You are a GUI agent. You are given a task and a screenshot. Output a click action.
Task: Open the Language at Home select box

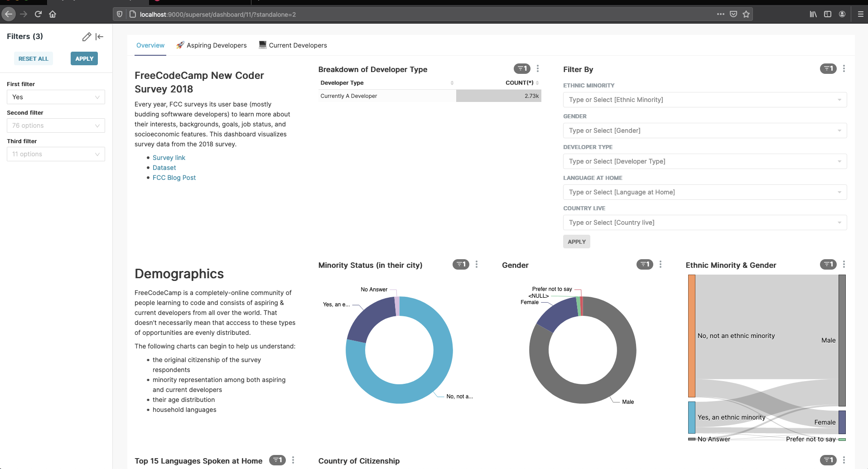pos(705,192)
